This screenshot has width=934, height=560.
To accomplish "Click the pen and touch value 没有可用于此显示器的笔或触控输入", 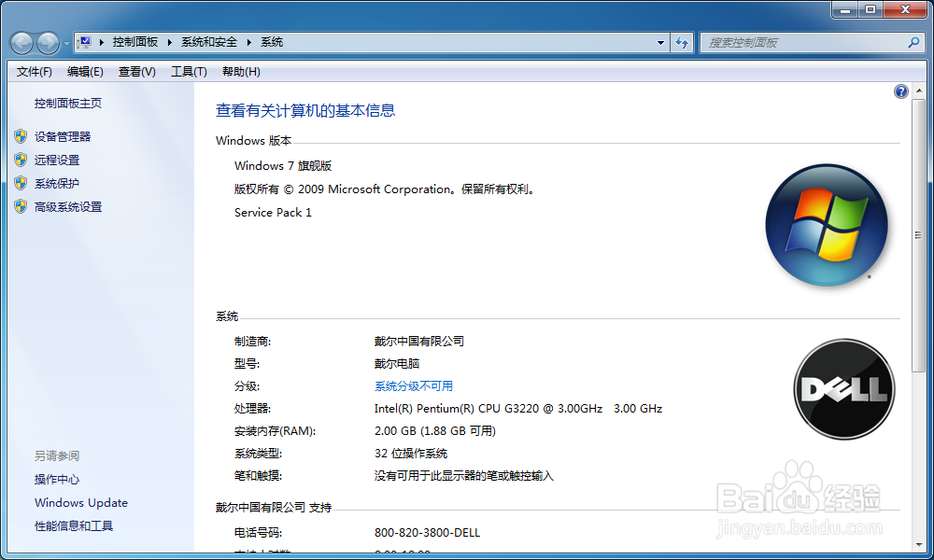I will tap(463, 476).
